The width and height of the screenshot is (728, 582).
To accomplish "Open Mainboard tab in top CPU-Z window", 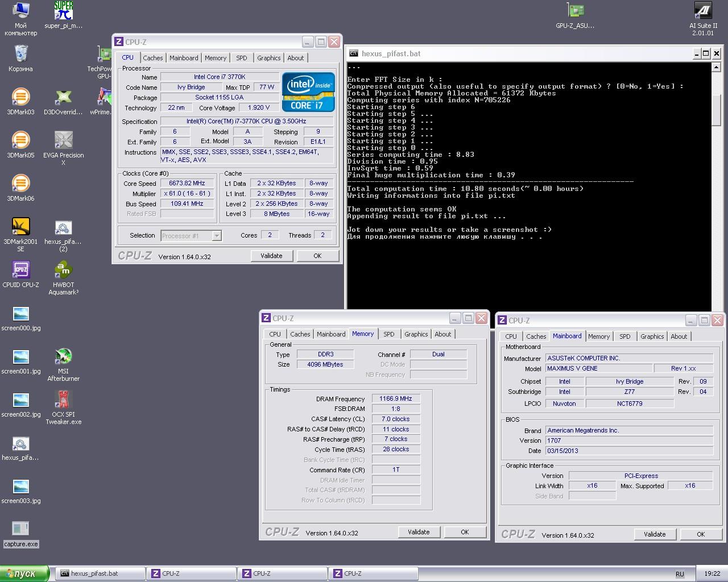I will click(184, 58).
